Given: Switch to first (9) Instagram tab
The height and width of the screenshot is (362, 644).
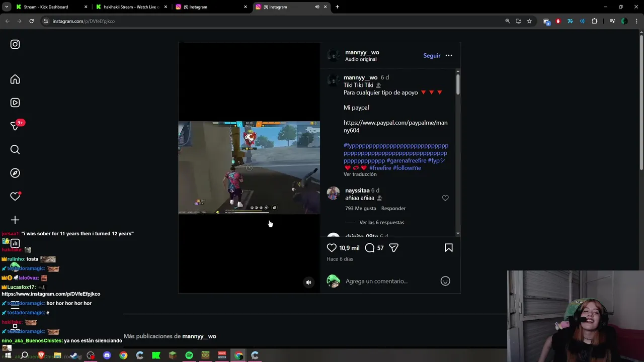Looking at the screenshot, I should click(x=211, y=7).
